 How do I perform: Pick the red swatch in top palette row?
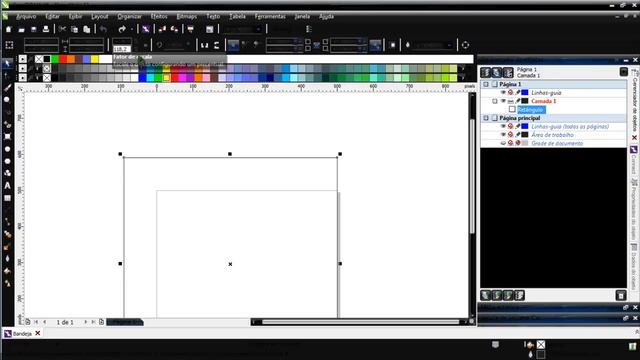coord(63,60)
